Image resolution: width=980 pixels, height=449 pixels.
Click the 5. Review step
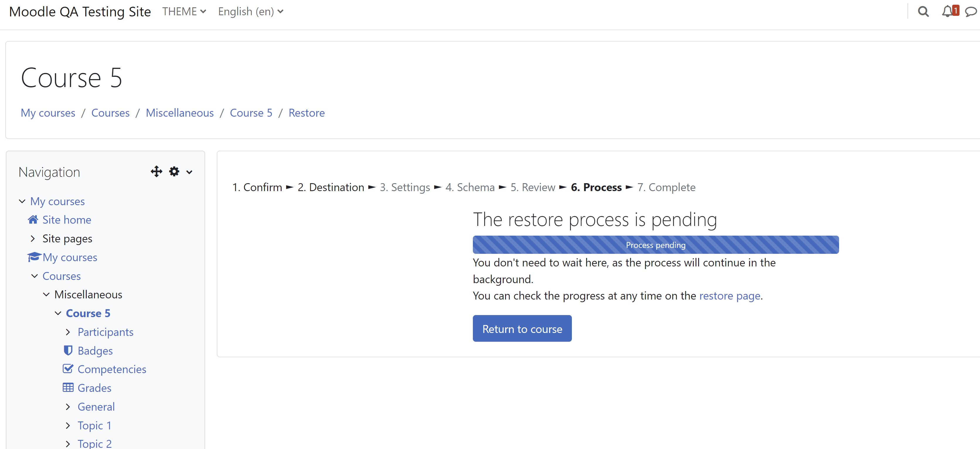533,187
